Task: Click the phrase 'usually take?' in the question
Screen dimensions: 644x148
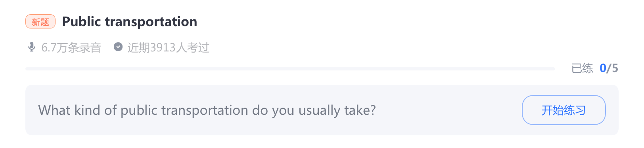Action: point(337,110)
